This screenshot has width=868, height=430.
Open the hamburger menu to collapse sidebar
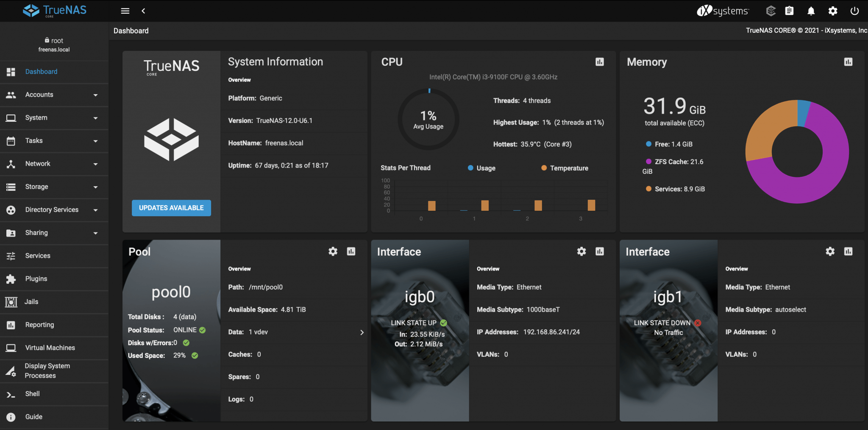pos(125,11)
